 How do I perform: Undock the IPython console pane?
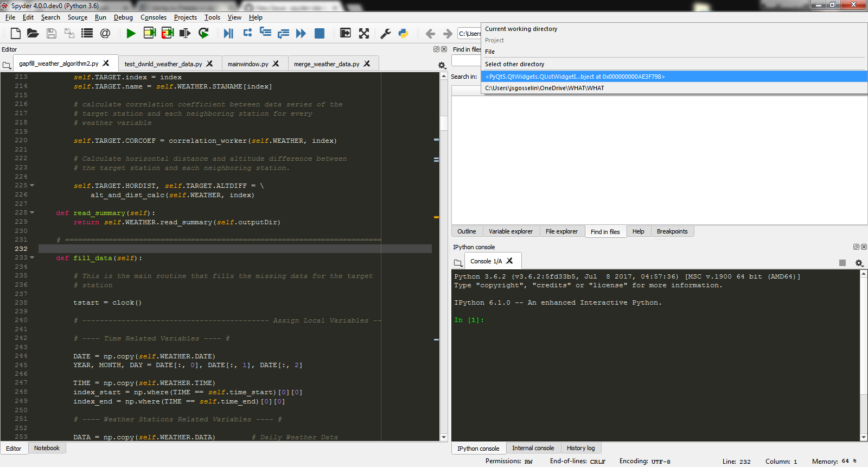pyautogui.click(x=856, y=247)
